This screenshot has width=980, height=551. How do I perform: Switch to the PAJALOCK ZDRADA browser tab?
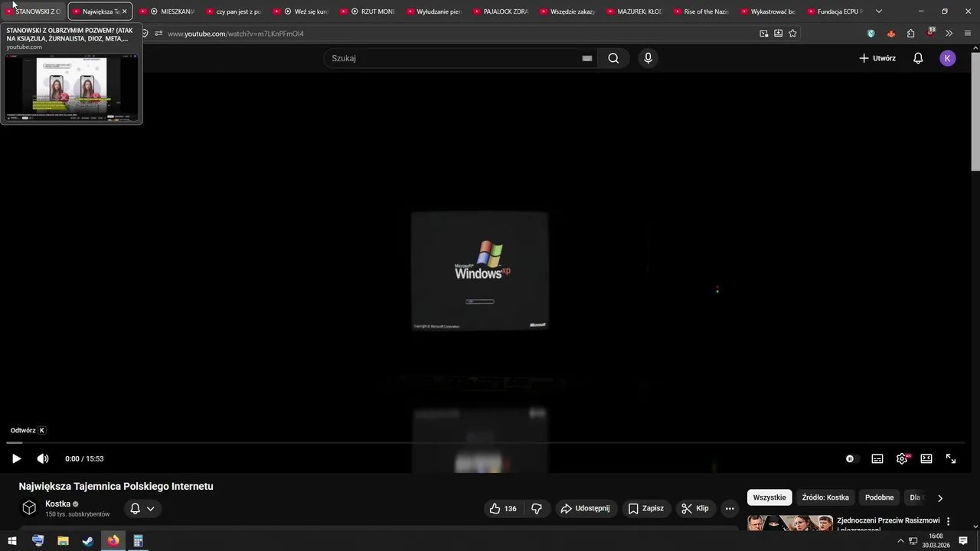(x=501, y=11)
